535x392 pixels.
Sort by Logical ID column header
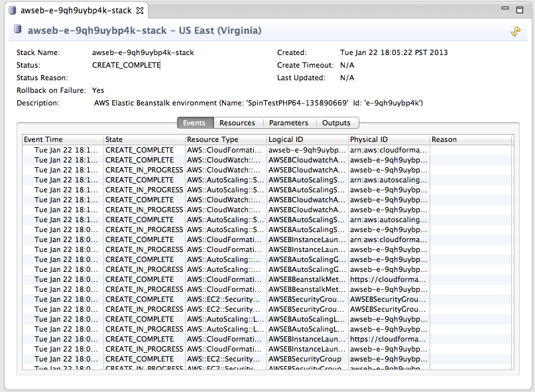point(308,139)
